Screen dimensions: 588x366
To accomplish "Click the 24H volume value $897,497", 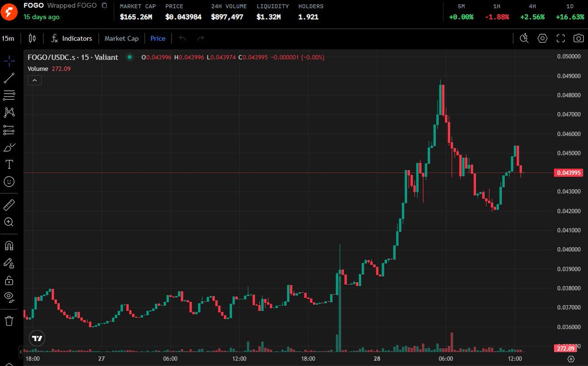I will (x=227, y=17).
